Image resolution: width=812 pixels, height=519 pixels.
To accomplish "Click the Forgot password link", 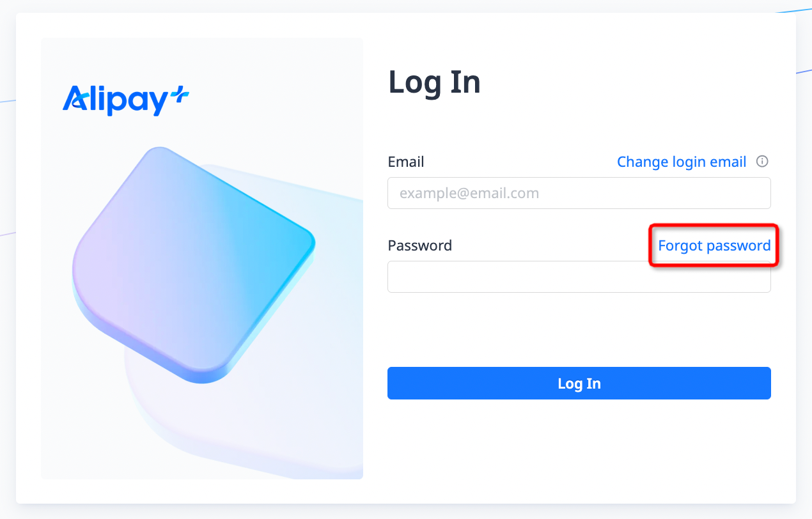I will coord(714,245).
